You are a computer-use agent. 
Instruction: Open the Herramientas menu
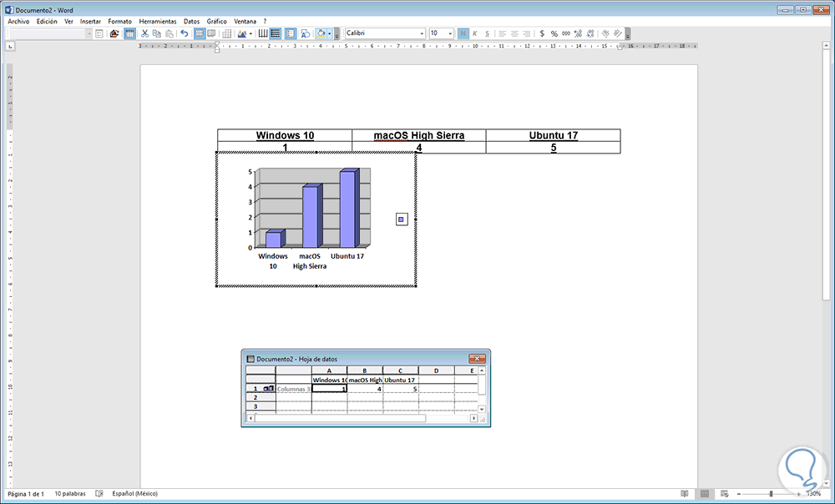coord(158,22)
